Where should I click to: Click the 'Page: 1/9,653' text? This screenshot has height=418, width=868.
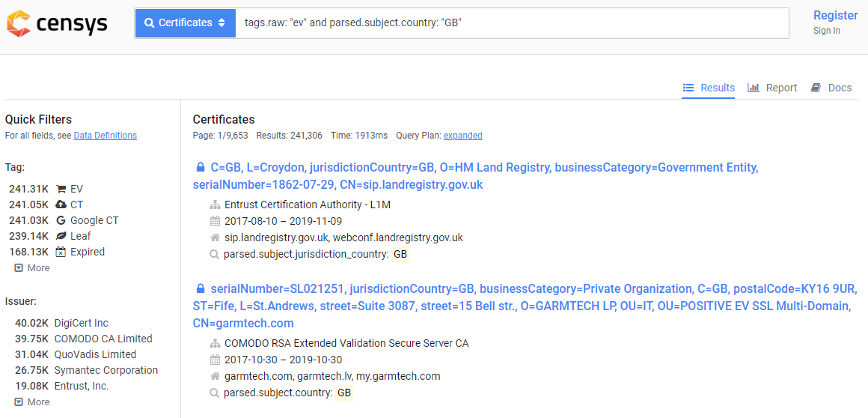pyautogui.click(x=220, y=136)
